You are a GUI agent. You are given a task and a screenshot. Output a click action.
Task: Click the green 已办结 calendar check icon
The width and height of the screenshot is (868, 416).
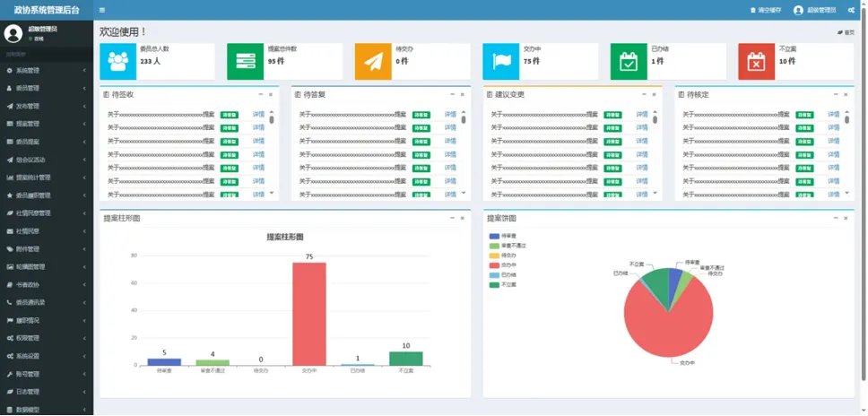(x=629, y=61)
